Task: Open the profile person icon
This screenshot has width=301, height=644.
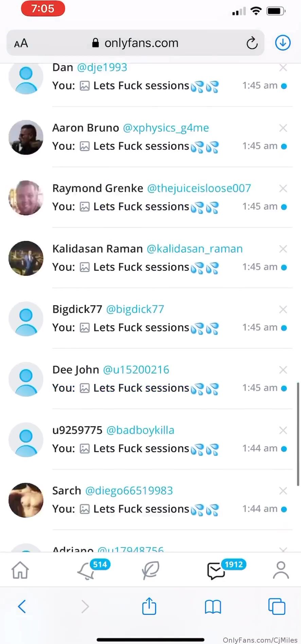Action: click(281, 570)
